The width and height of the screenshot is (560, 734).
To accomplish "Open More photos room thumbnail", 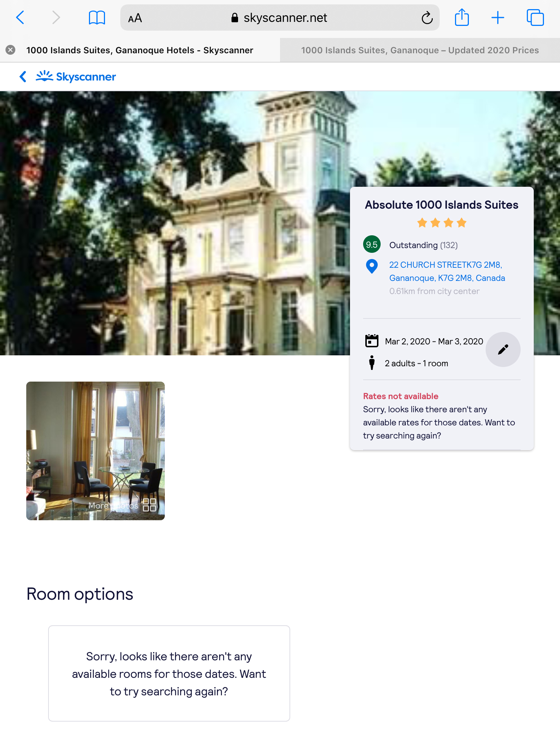I will [96, 451].
